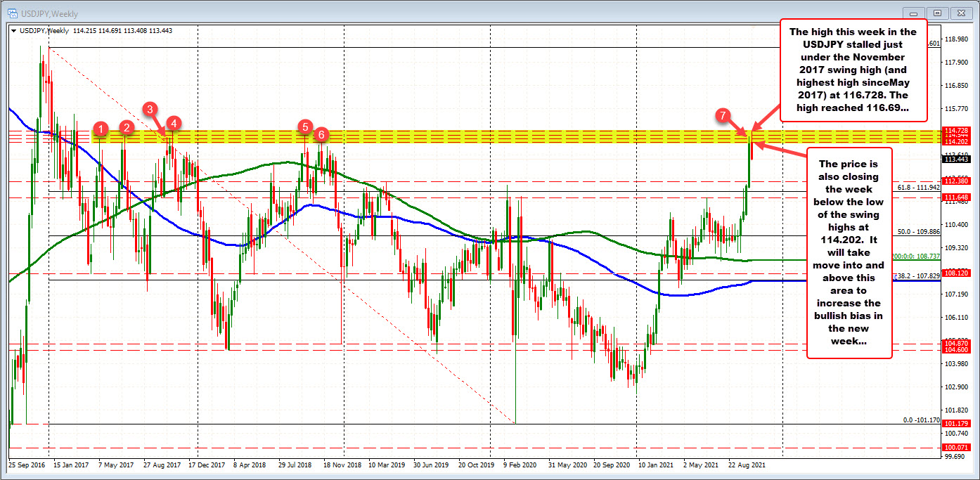This screenshot has height=480, width=980.
Task: Click marker 4 beside marker 3
Action: (173, 123)
